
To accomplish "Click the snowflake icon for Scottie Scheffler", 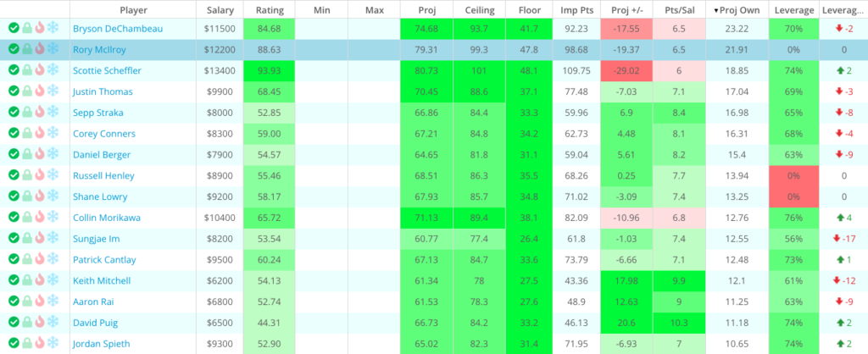I will tap(53, 70).
